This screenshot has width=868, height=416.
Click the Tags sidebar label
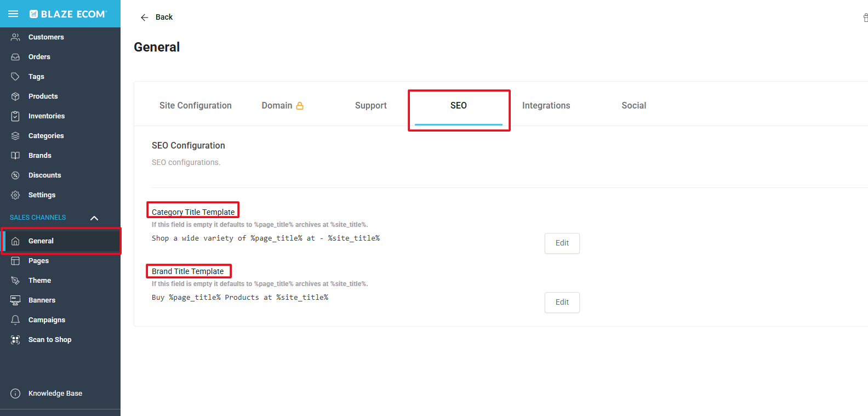(x=36, y=77)
